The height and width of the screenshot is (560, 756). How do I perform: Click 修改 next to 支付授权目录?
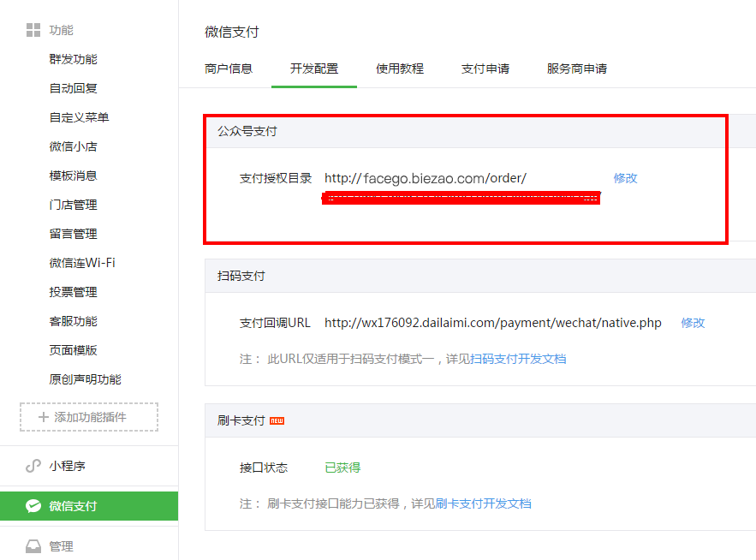625,178
